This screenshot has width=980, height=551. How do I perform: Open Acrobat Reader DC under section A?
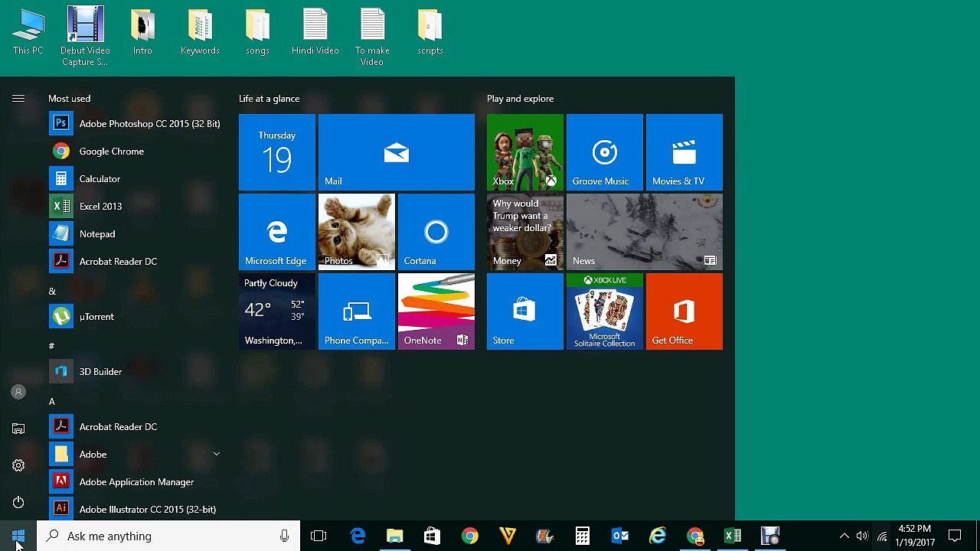click(x=135, y=426)
